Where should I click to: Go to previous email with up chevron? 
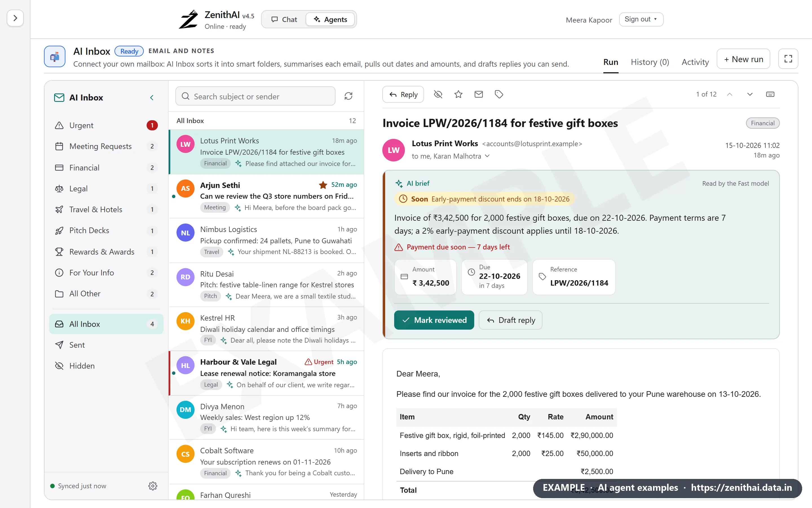[729, 95]
